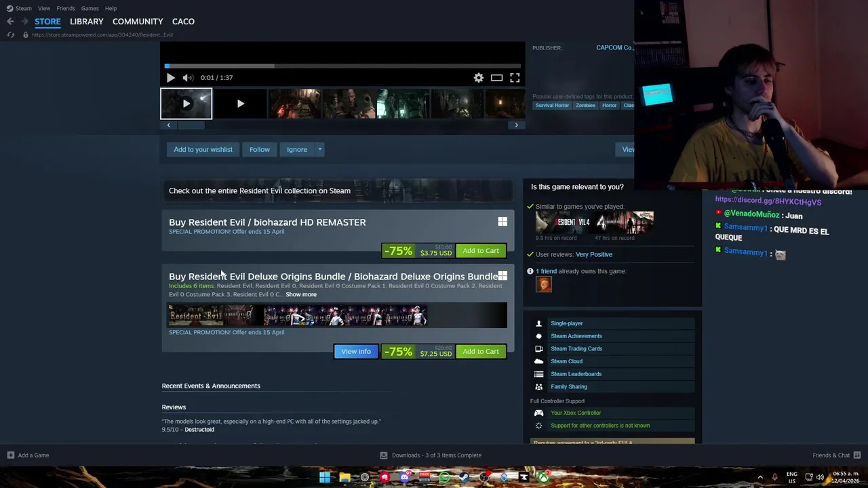Open Family Sharing feature

[569, 387]
